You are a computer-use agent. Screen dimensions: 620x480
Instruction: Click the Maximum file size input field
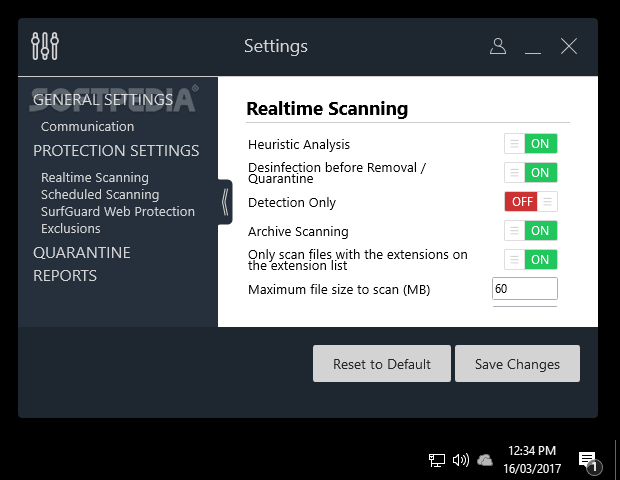[525, 289]
